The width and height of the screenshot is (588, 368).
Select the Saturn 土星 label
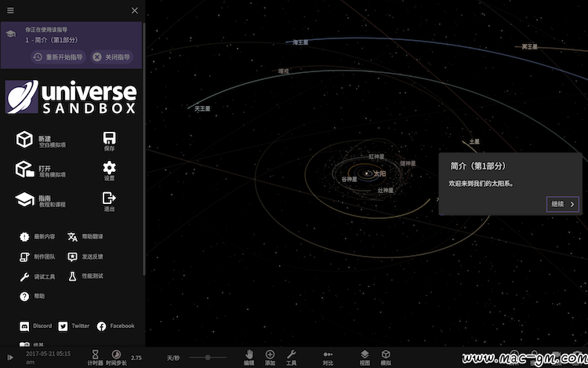click(x=474, y=141)
